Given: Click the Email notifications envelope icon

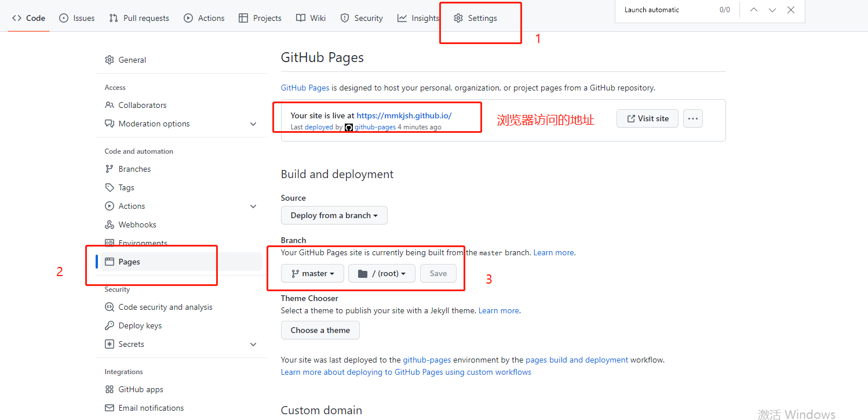Looking at the screenshot, I should pos(110,408).
